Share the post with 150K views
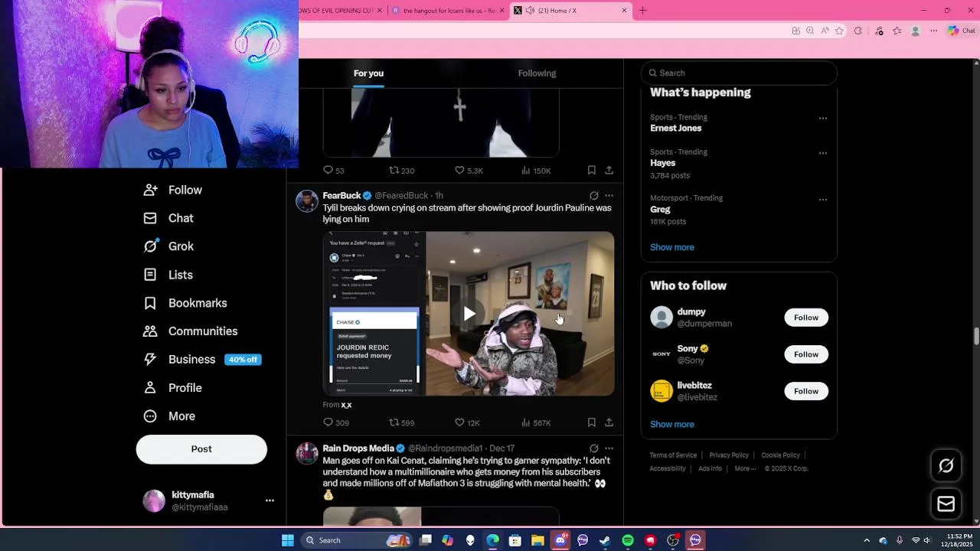980x551 pixels. click(609, 170)
